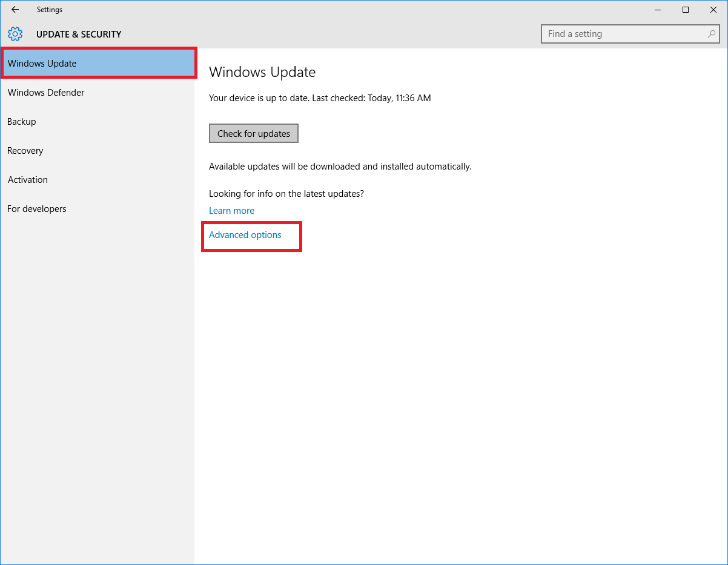Focus the Find a setting search box
The width and height of the screenshot is (728, 565).
click(x=624, y=34)
